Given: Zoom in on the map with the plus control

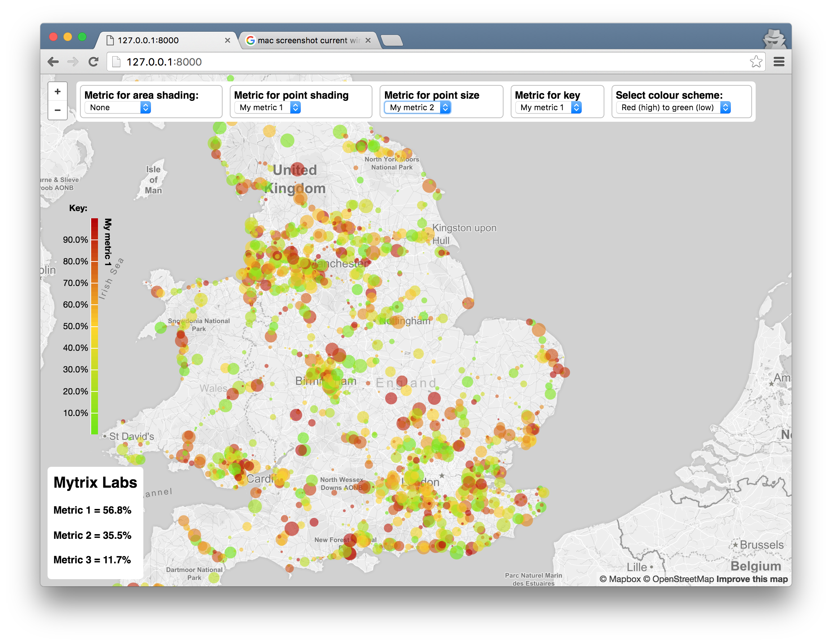Looking at the screenshot, I should pyautogui.click(x=58, y=91).
